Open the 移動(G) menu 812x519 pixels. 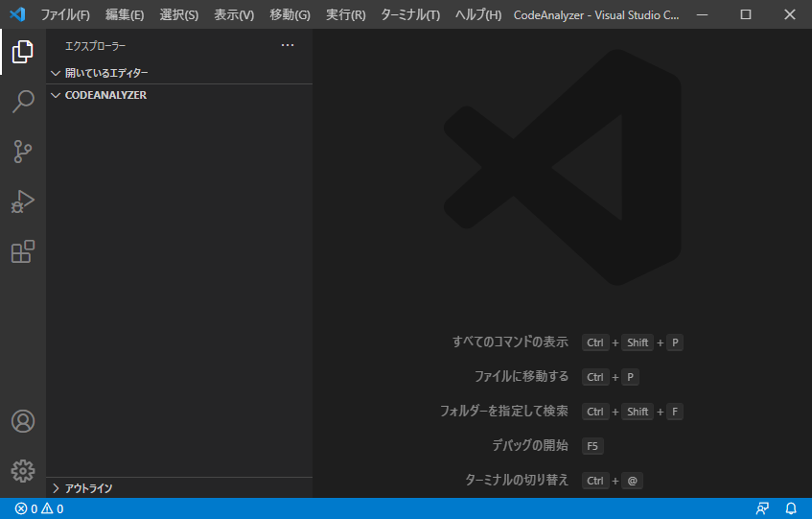point(290,15)
